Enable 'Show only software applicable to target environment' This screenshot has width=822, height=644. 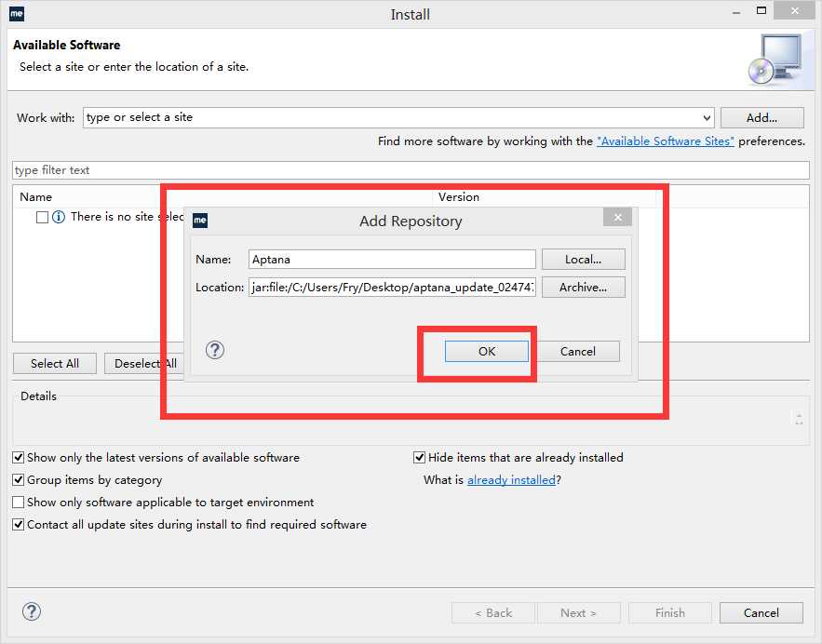(19, 502)
